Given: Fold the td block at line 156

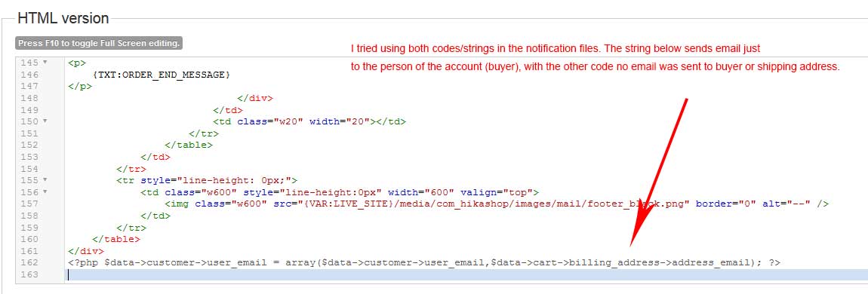Looking at the screenshot, I should (x=45, y=192).
